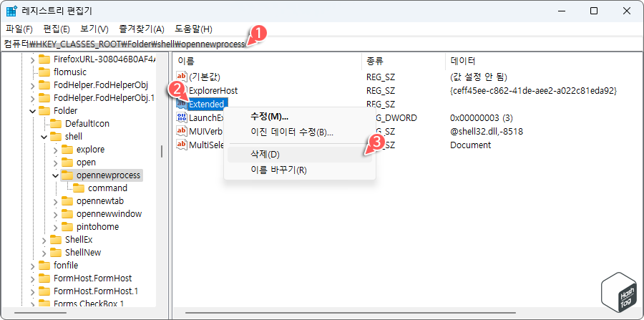Collapse the shell key
This screenshot has height=320, width=644.
point(44,137)
